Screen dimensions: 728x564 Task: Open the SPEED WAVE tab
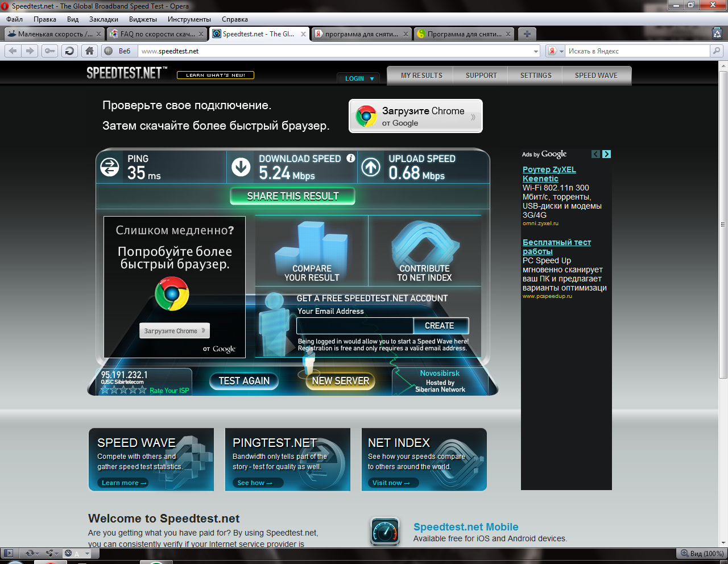click(596, 76)
